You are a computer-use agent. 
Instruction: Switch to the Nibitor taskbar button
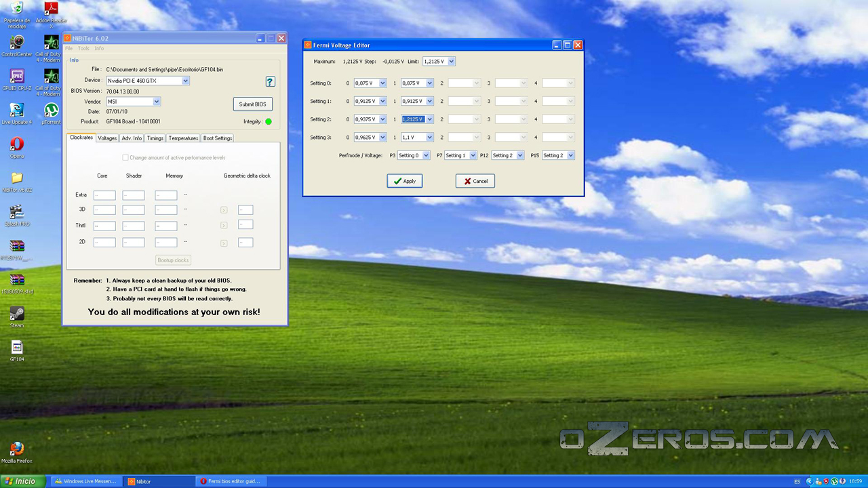pos(159,481)
